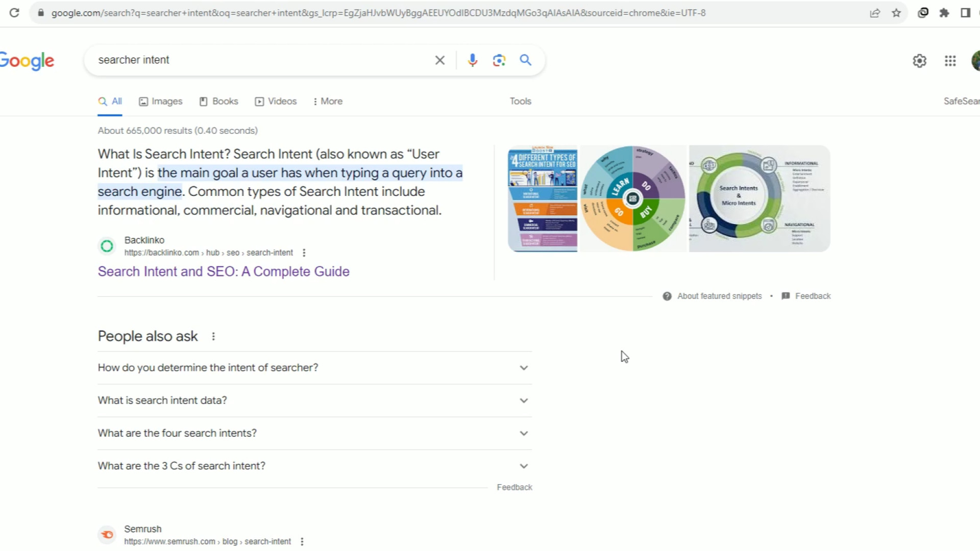Screen dimensions: 980x551
Task: Open "Search Intent and SEO: A Complete Guide"
Action: click(224, 271)
